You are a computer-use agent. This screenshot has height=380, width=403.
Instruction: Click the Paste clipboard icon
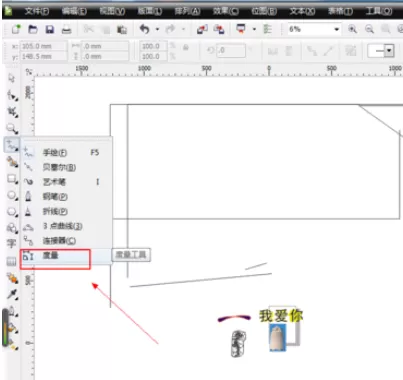122,30
